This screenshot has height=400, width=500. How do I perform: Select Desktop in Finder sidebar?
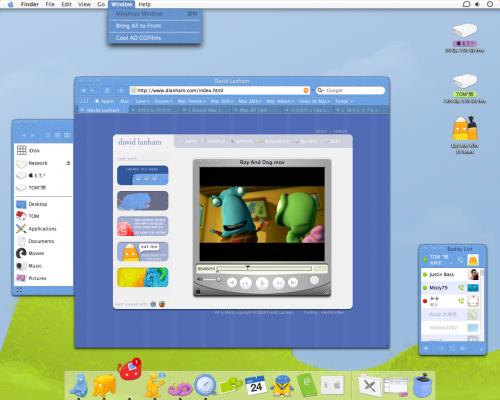point(43,204)
